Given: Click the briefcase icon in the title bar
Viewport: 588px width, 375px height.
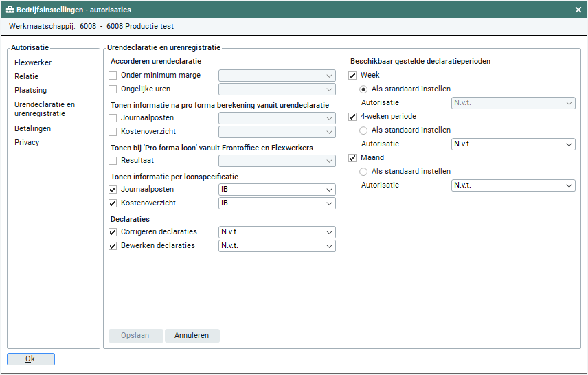Looking at the screenshot, I should pyautogui.click(x=10, y=10).
